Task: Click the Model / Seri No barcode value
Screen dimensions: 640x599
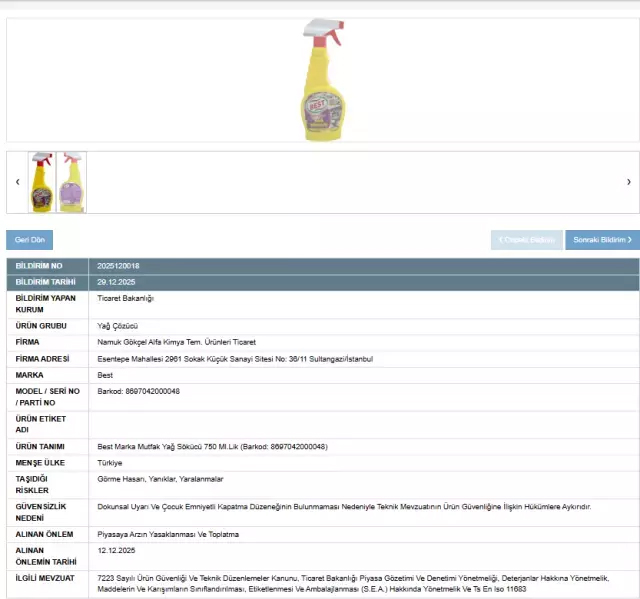Action: (x=138, y=391)
